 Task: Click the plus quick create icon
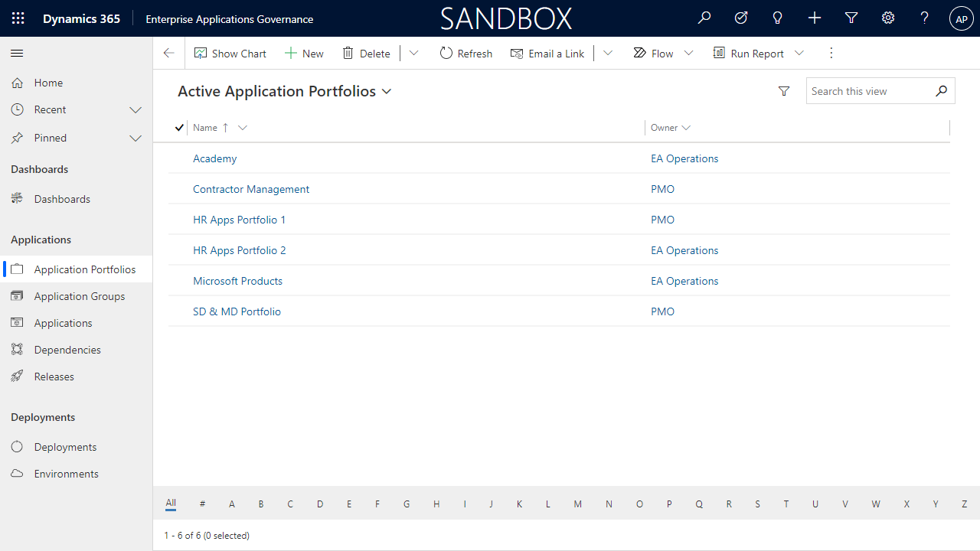815,18
